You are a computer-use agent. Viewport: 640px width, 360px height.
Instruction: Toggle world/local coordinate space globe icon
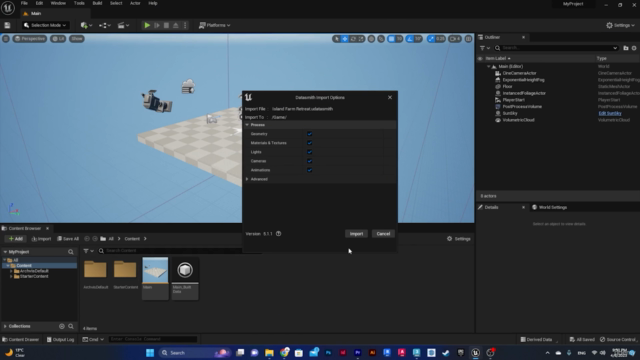point(371,39)
